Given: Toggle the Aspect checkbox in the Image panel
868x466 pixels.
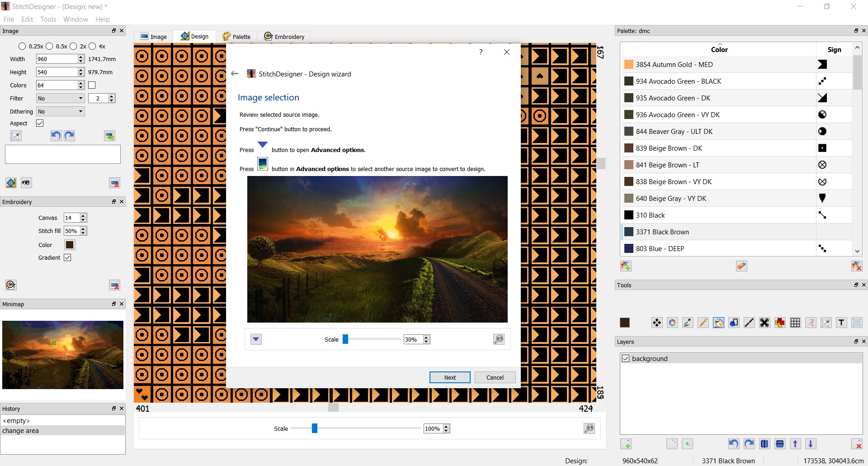Looking at the screenshot, I should point(40,123).
